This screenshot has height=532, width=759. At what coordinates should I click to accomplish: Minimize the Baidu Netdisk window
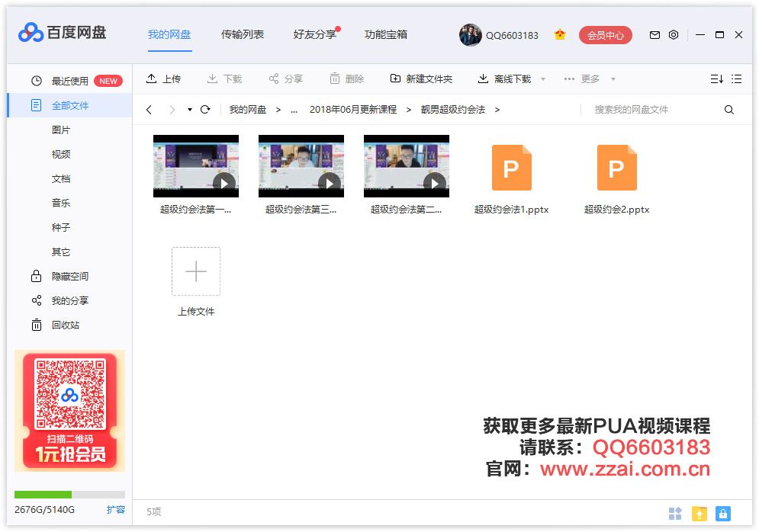tap(700, 35)
